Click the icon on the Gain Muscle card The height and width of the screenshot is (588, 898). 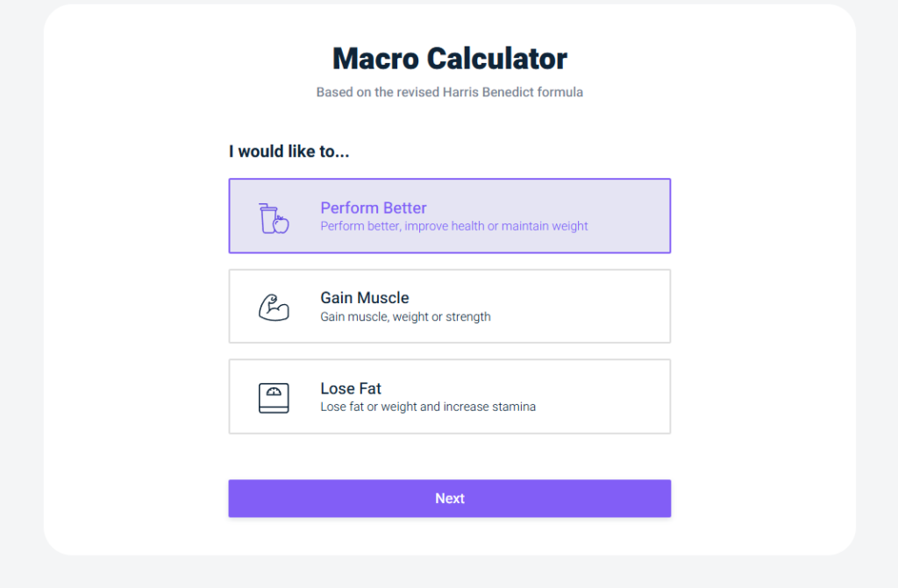click(274, 306)
